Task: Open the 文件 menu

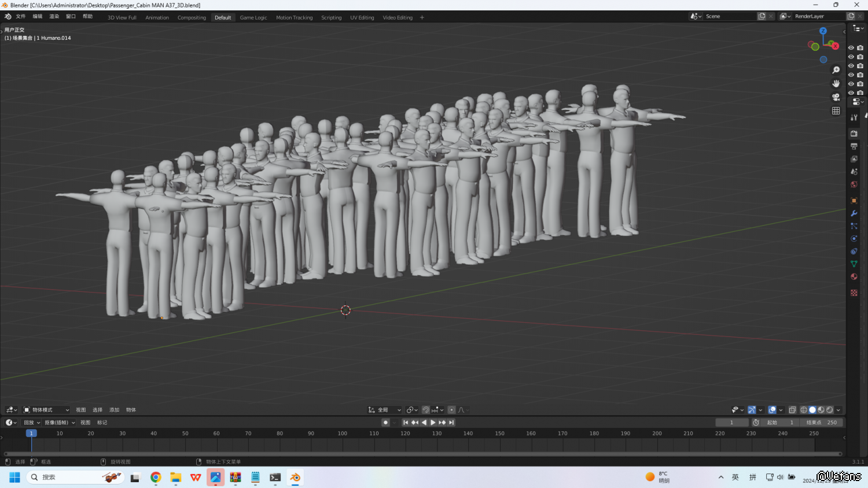Action: 21,17
